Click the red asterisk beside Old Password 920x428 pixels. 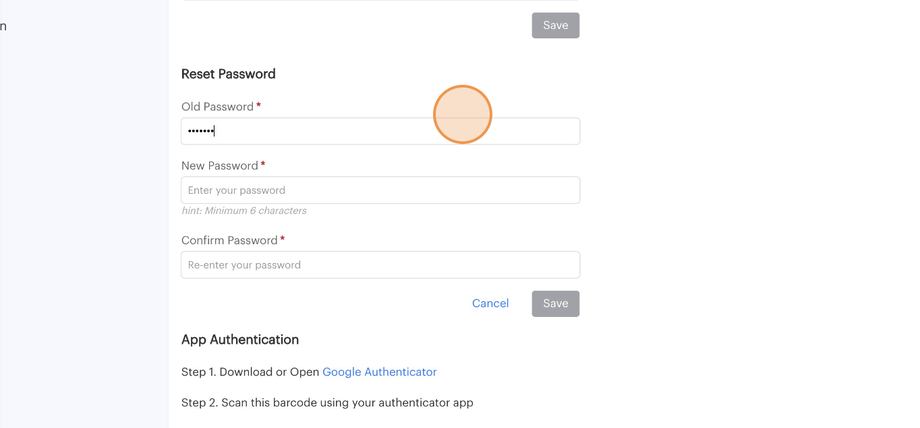pyautogui.click(x=259, y=106)
